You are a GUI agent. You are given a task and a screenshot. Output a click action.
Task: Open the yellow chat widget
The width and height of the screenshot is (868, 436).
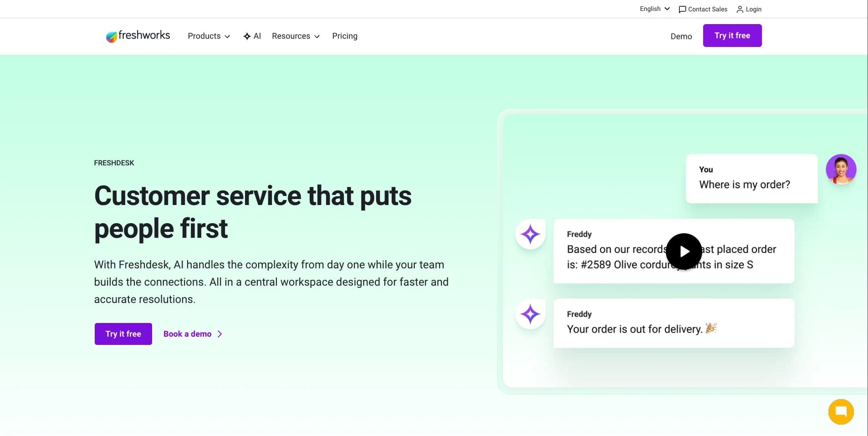[841, 412]
